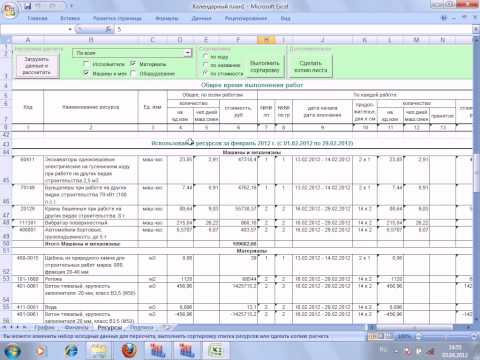This screenshot has width=480, height=360.
Task: Select the по стоимости sort option
Action: pos(205,73)
